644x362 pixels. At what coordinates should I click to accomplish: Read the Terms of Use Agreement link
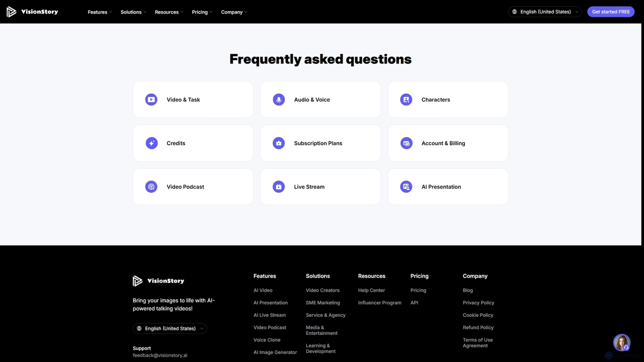tap(478, 343)
